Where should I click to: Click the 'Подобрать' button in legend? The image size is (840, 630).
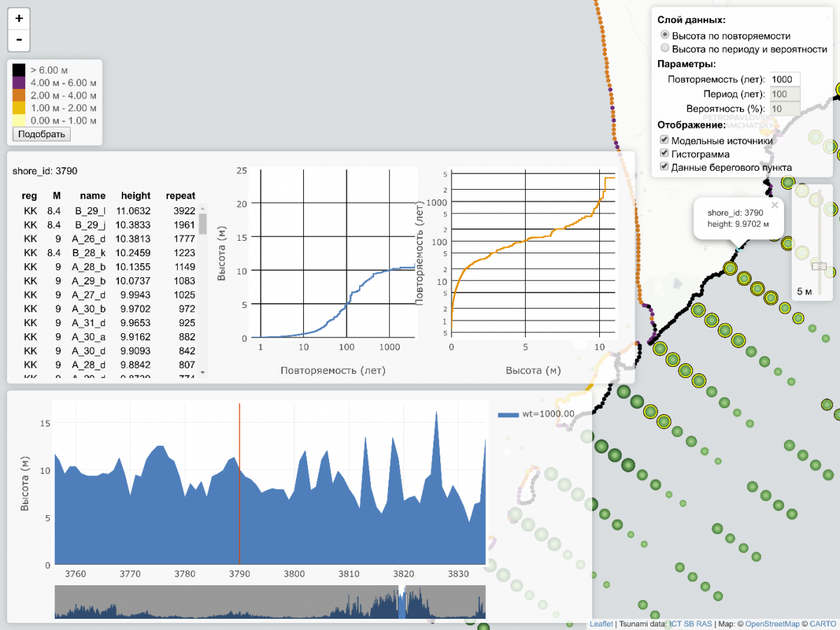41,134
